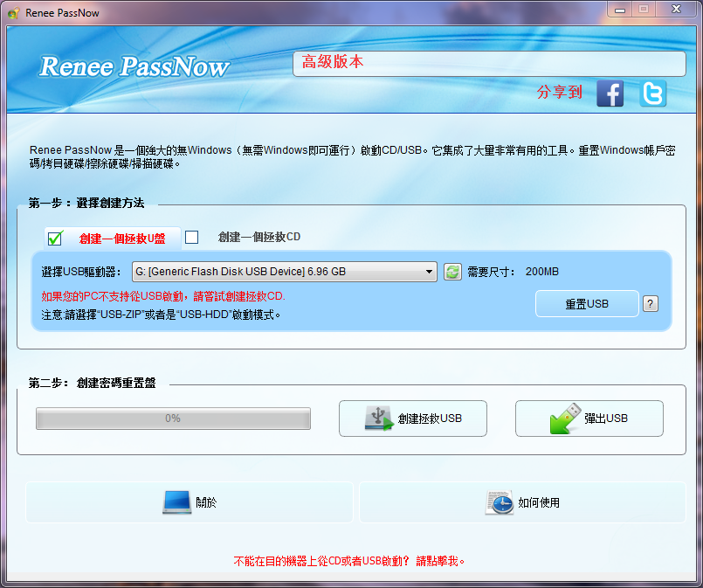Click the 200MB required size value
Screen dimensions: 703x588
(542, 272)
